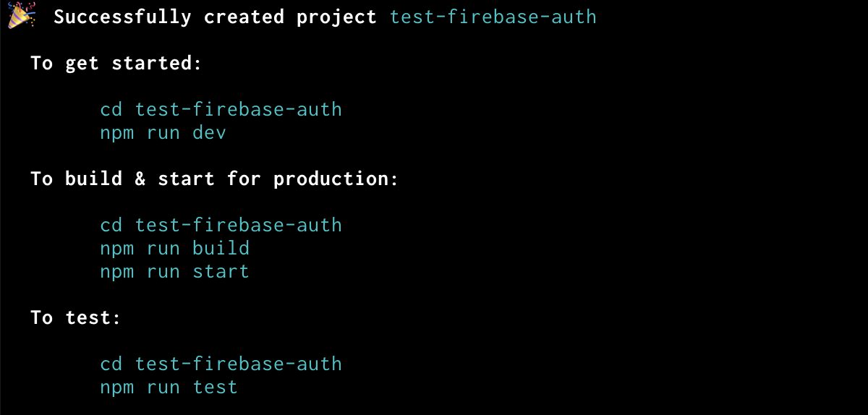Click the "npm run dev" command
Screen dimensions: 868x415
163,134
